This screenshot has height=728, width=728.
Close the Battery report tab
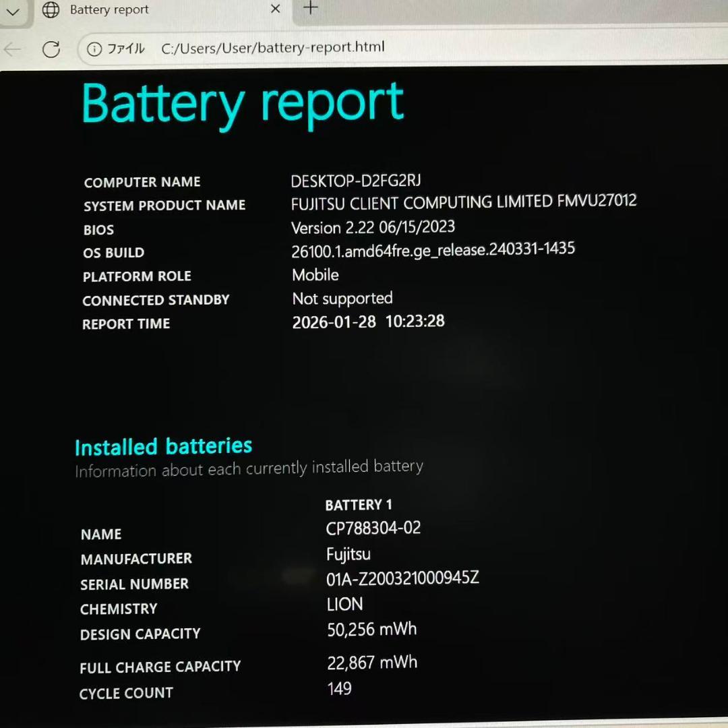(275, 9)
